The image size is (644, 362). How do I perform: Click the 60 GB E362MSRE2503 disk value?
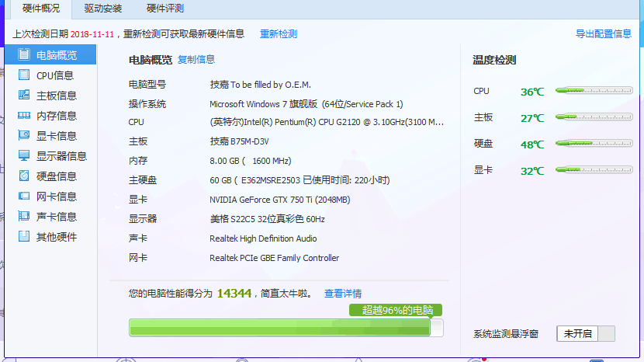coord(299,180)
